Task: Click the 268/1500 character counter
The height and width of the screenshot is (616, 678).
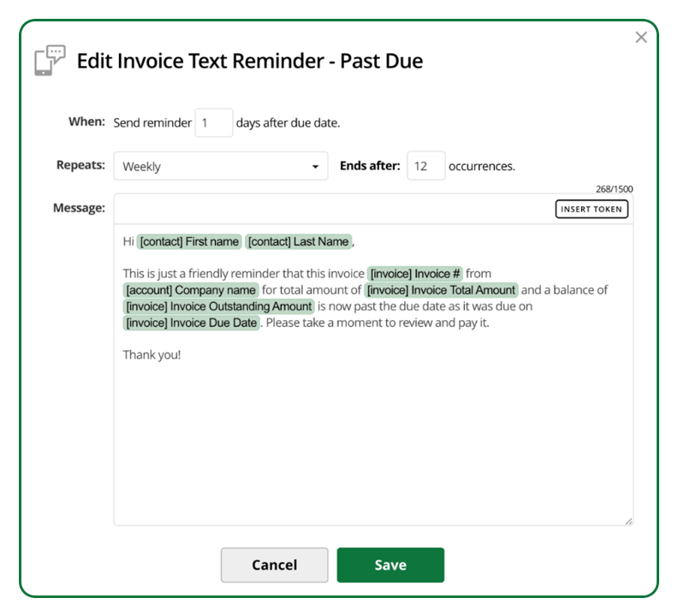Action: 614,189
